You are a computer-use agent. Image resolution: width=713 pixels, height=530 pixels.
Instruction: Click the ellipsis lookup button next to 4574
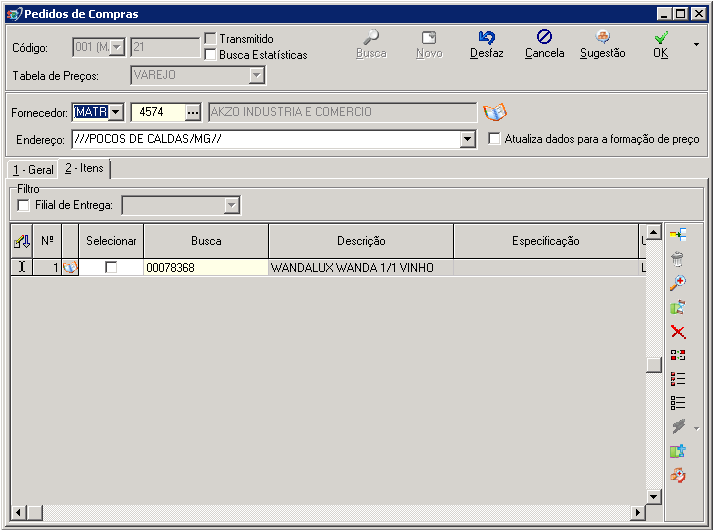click(x=193, y=112)
